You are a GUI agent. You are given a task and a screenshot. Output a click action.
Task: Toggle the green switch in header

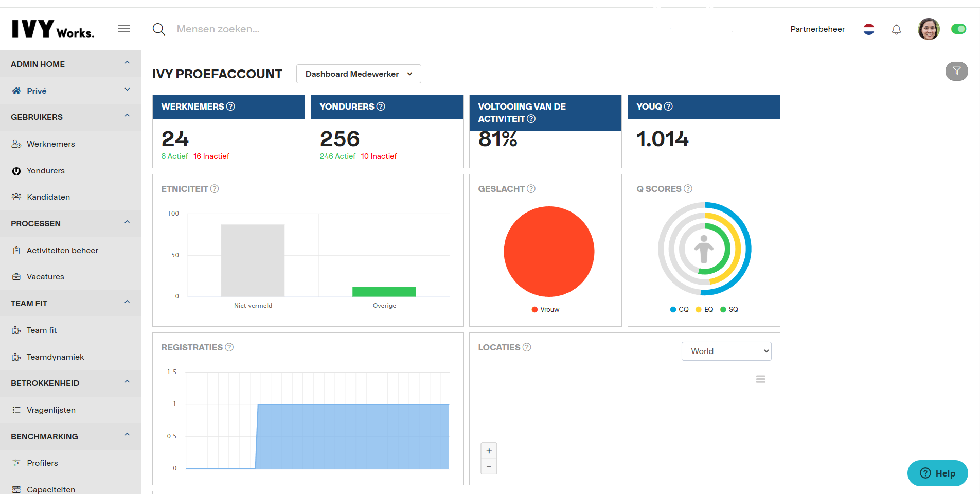[958, 29]
